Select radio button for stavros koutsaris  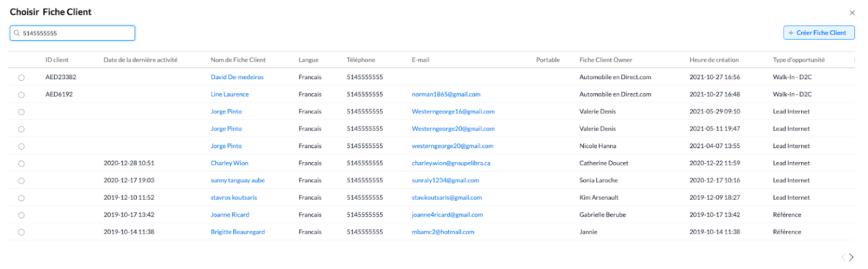(21, 198)
